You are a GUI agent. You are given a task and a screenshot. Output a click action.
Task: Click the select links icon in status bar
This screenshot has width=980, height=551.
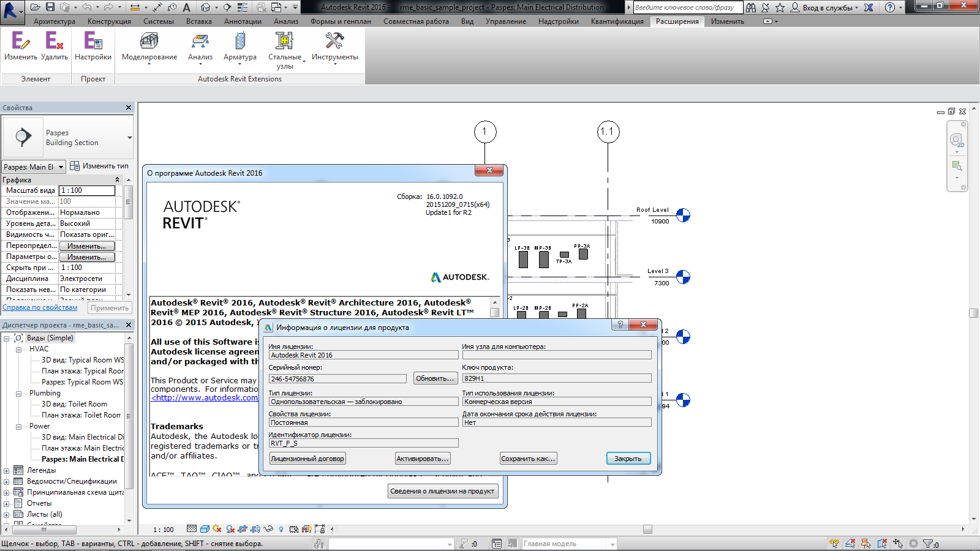(x=834, y=544)
